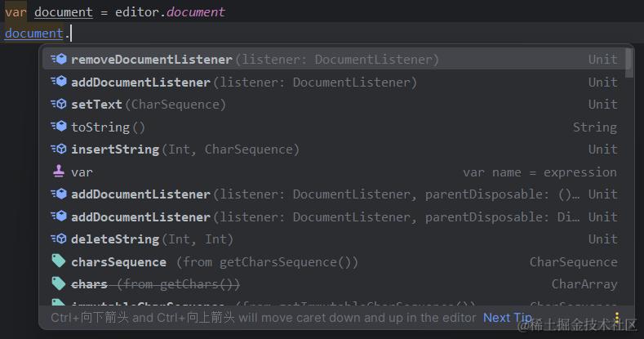Click method icon beside toString()
Viewport: 644px width, 339px height.
pos(59,126)
